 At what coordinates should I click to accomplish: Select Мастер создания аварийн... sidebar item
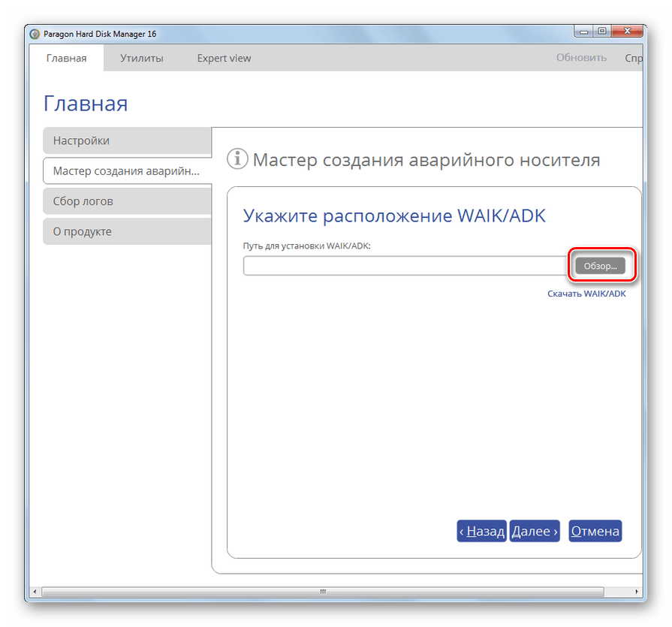point(127,171)
